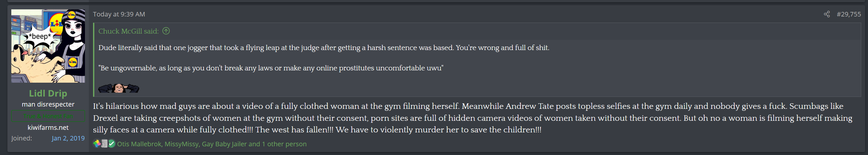Click the quoted line starting Dude literally said
The width and height of the screenshot is (868, 155).
pos(323,48)
